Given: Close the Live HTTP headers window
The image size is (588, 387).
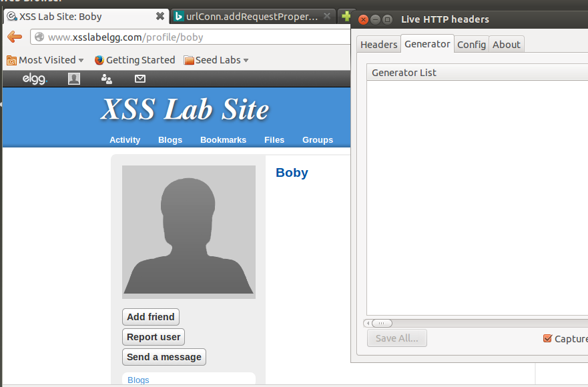Looking at the screenshot, I should pyautogui.click(x=363, y=19).
